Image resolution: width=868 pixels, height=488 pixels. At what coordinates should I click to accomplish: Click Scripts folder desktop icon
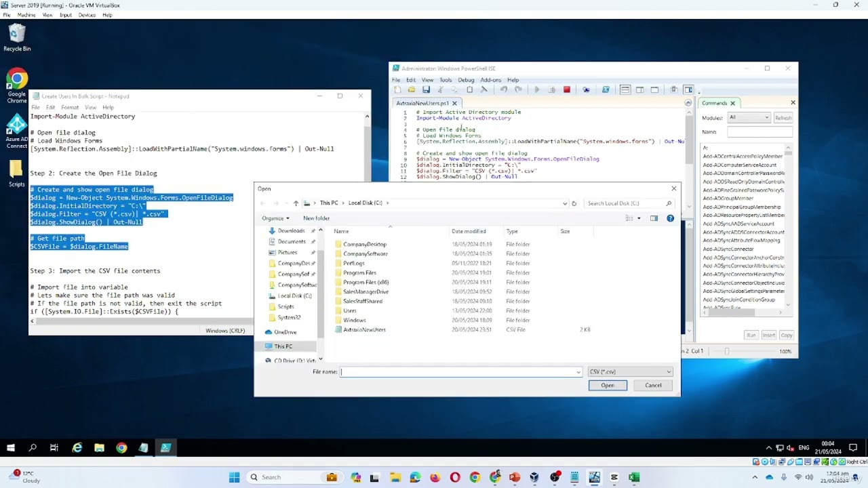(17, 174)
